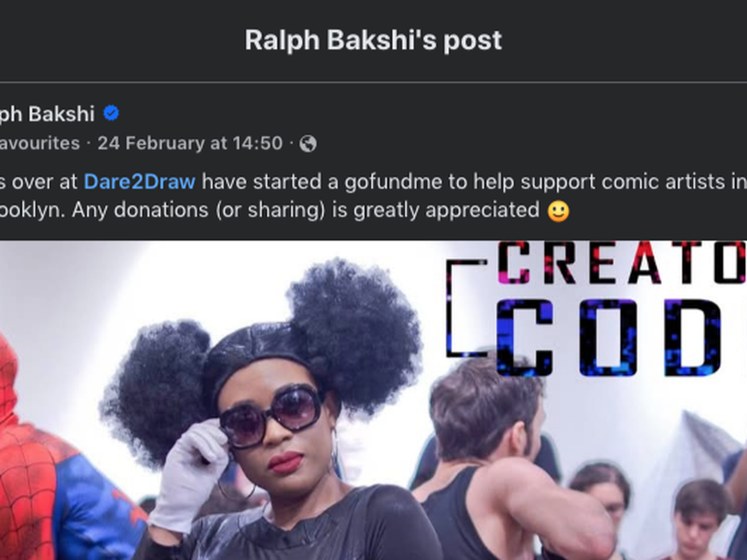The image size is (747, 560).
Task: Open the Dare2Draw page link
Action: tap(139, 182)
